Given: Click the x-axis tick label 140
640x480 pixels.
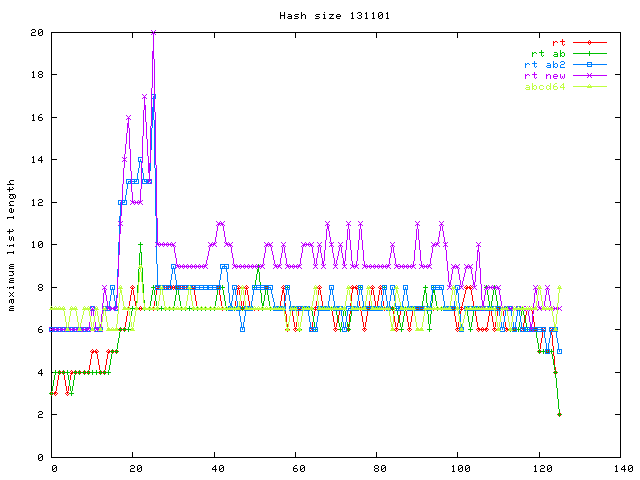Looking at the screenshot, I should [623, 469].
